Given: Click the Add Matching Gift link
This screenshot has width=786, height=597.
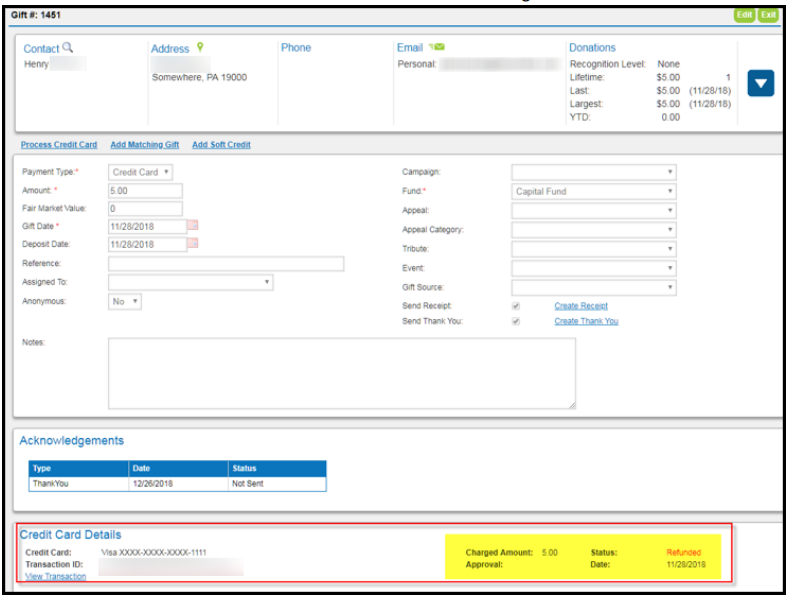Looking at the screenshot, I should point(145,145).
